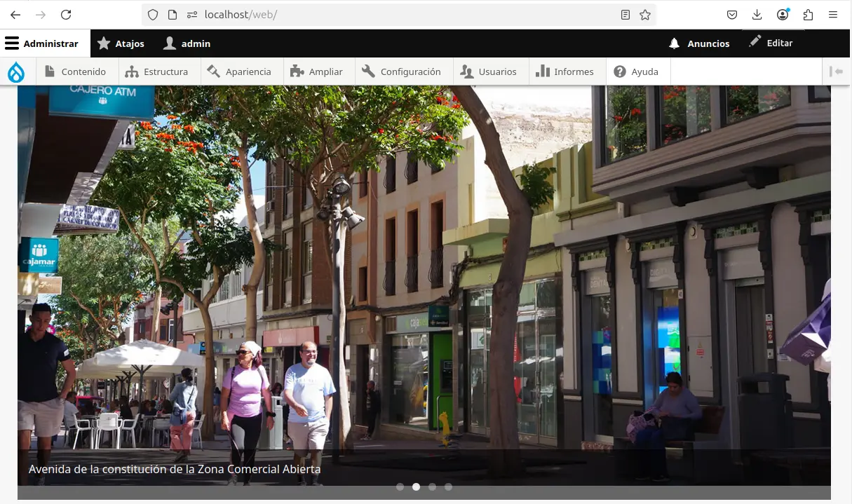The height and width of the screenshot is (504, 852).
Task: Open the browser downloads panel
Action: 756,14
